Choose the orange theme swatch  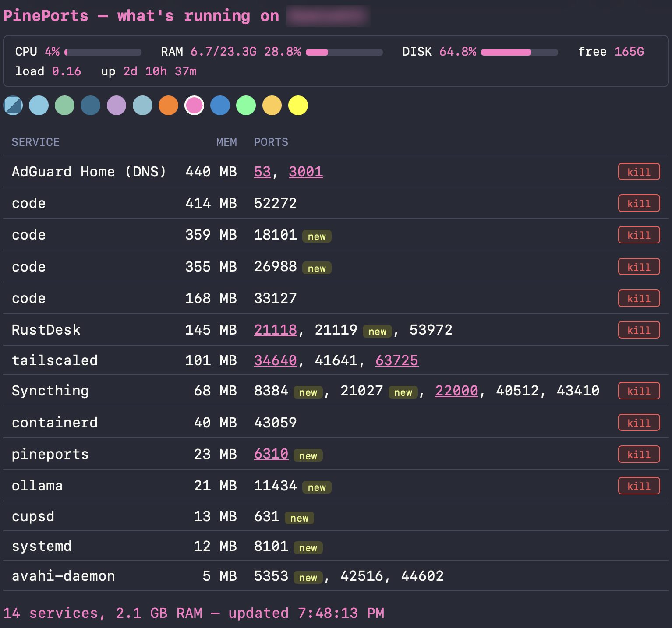[x=169, y=106]
